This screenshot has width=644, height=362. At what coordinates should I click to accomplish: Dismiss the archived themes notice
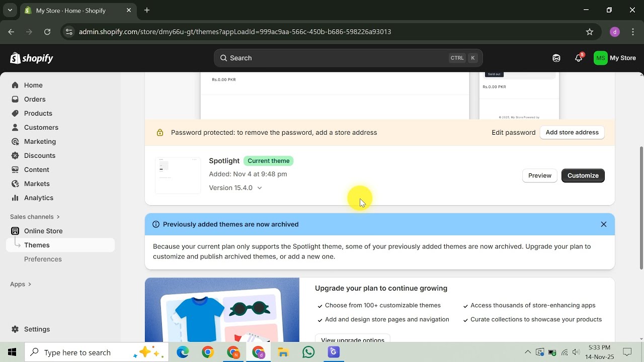604,224
